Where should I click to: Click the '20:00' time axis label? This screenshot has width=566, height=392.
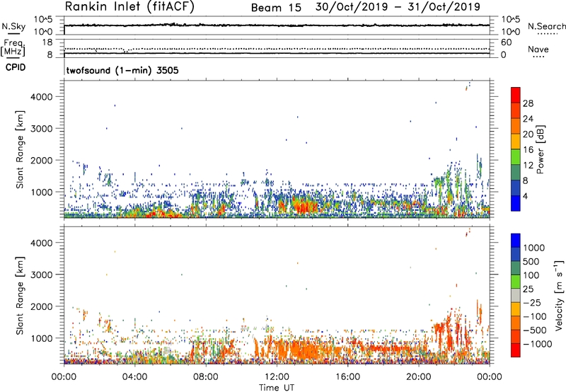418,377
